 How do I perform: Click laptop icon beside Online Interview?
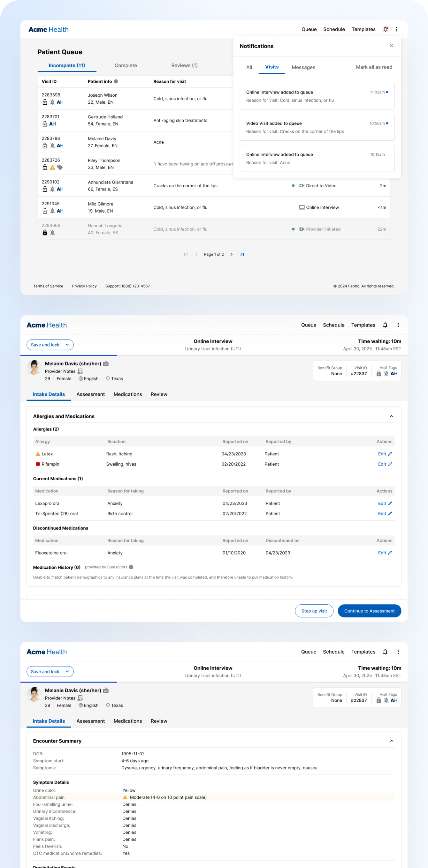(x=302, y=207)
